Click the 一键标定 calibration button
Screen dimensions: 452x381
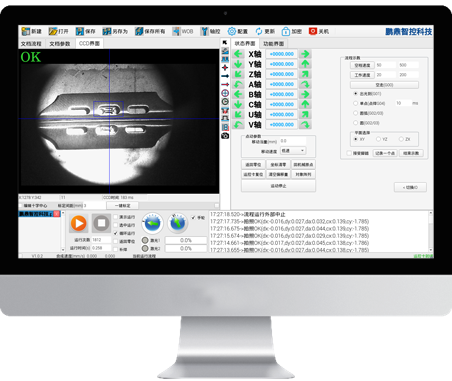pos(122,206)
